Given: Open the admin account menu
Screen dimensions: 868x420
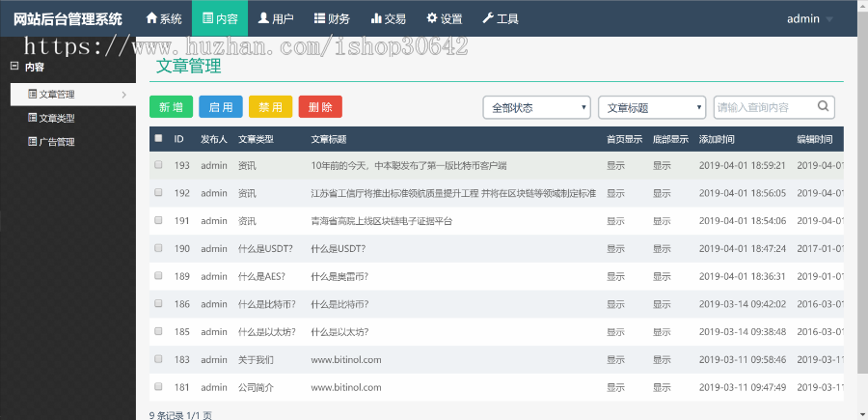Looking at the screenshot, I should click(809, 18).
